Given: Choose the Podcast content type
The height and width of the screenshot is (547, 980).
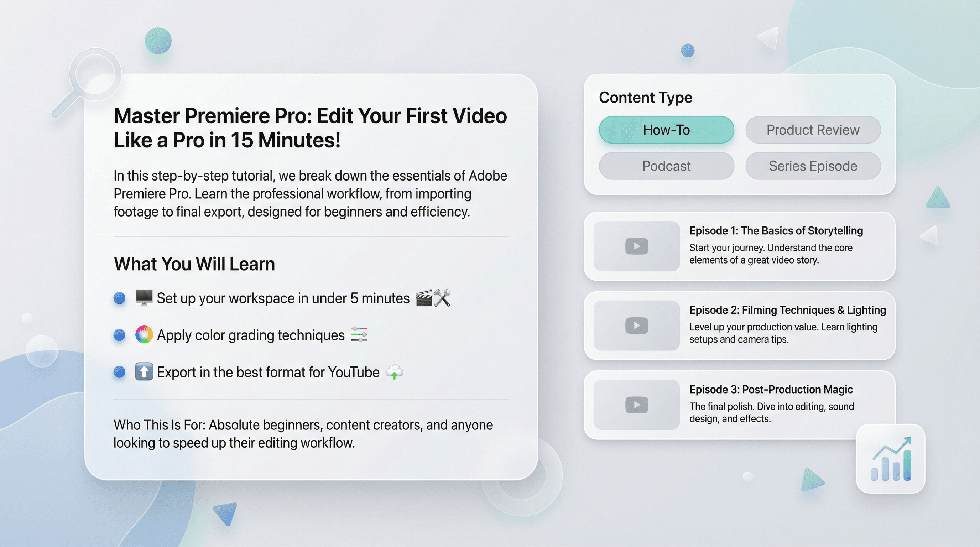Looking at the screenshot, I should coord(666,166).
